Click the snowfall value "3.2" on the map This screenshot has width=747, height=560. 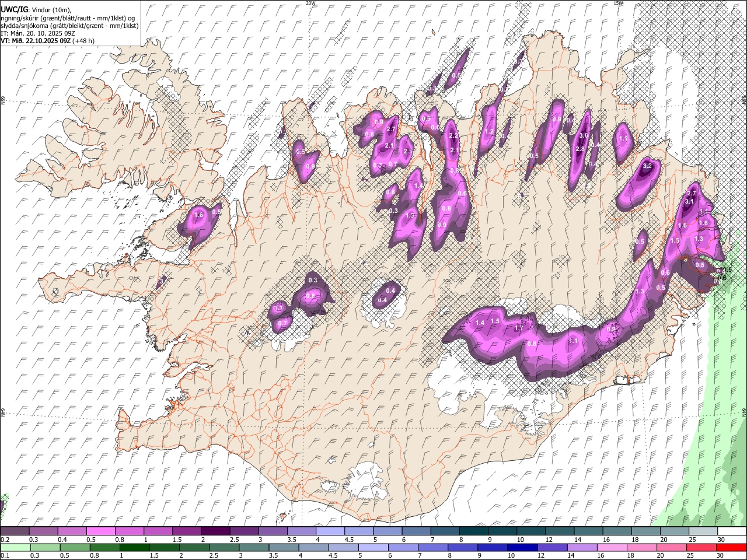[647, 166]
